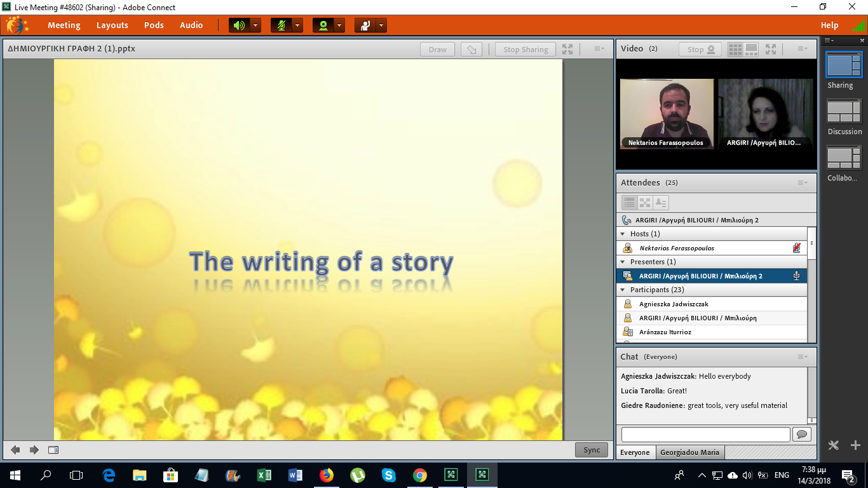
Task: Collapse the Hosts group
Action: 623,234
